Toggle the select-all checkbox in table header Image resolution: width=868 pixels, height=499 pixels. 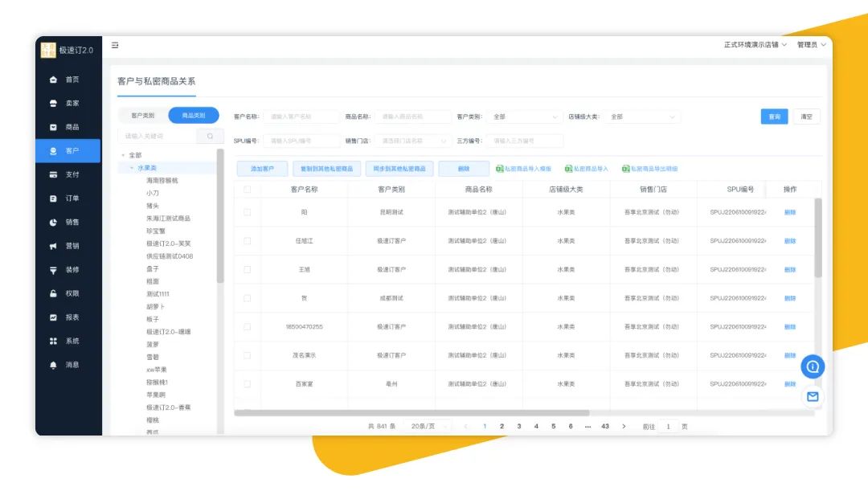coord(247,190)
